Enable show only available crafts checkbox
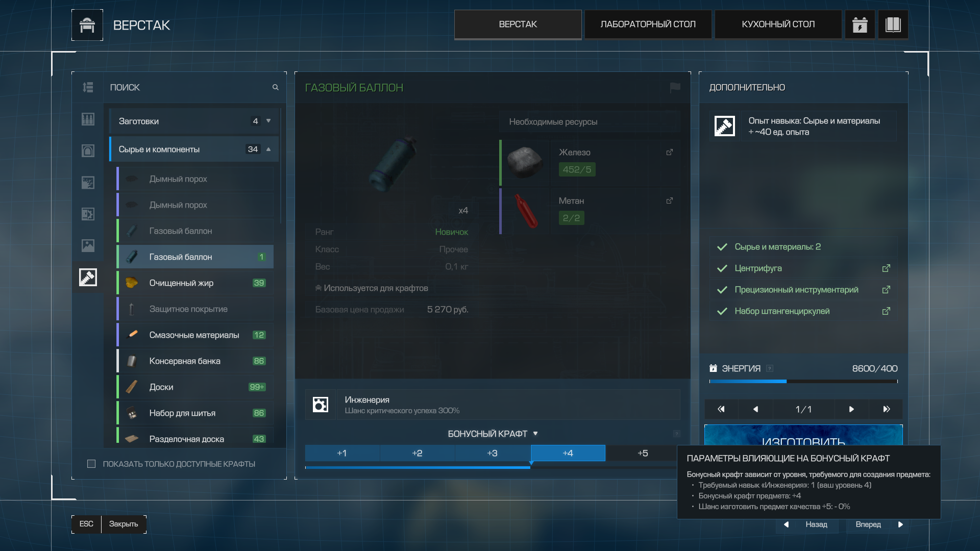The image size is (980, 551). [x=91, y=464]
